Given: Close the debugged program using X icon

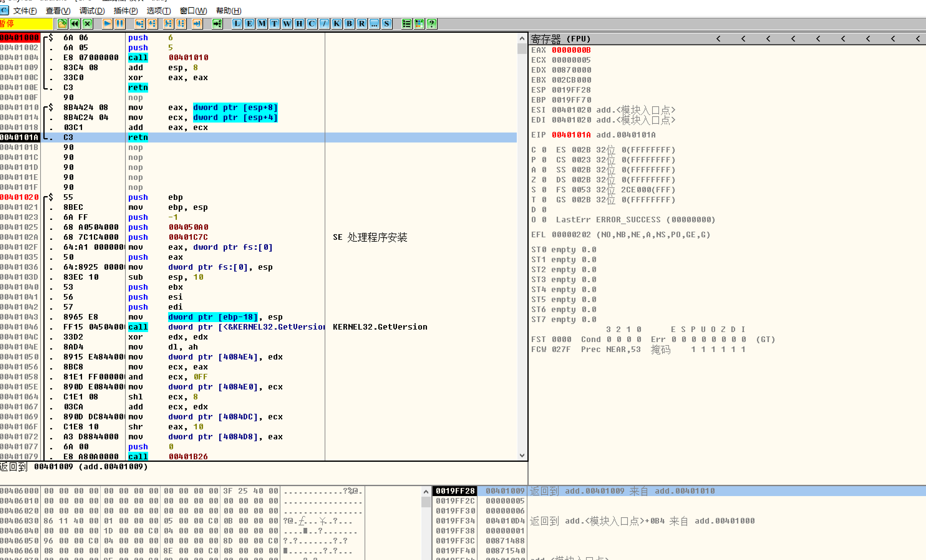Looking at the screenshot, I should [x=88, y=24].
